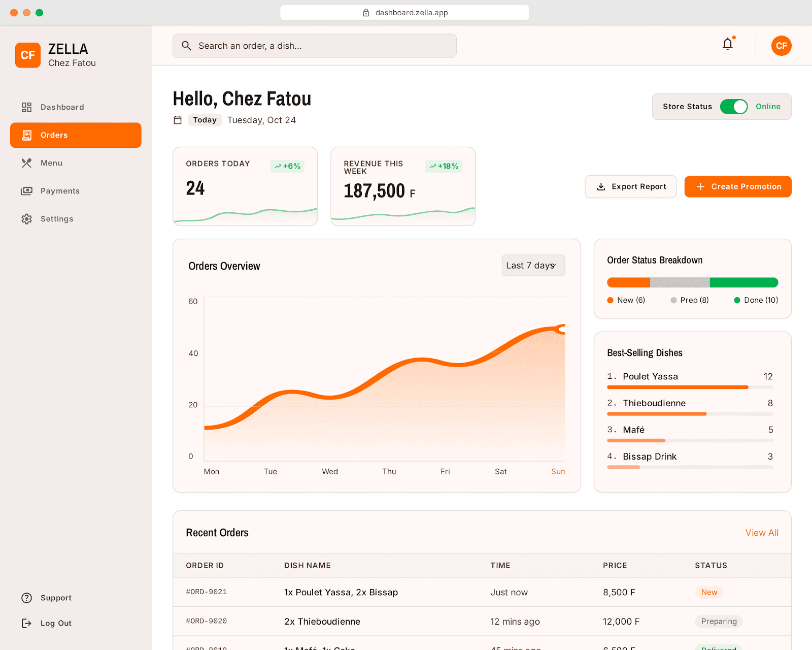Open the CF profile avatar

(781, 46)
